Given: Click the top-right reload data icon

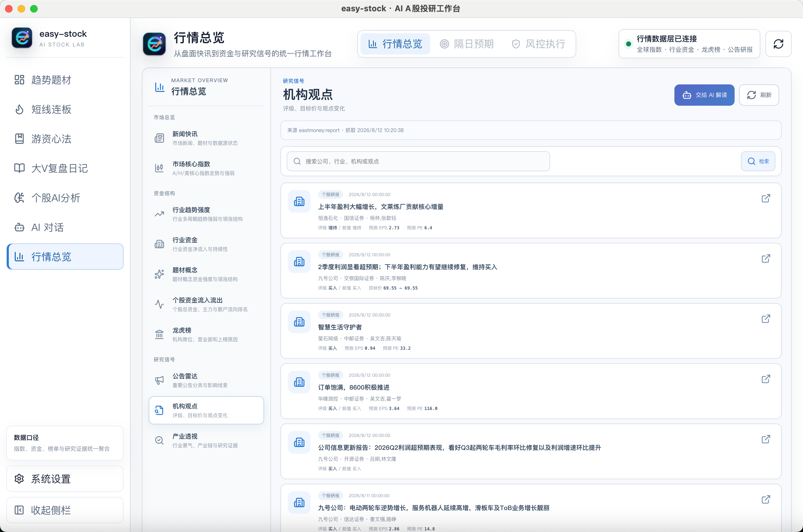Looking at the screenshot, I should pos(778,44).
